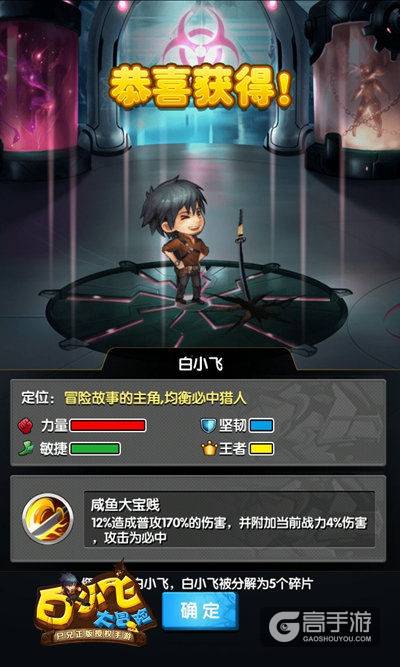Screen dimensions: 400x667
Task: Open the 高手游 watermark link
Action: [320, 626]
